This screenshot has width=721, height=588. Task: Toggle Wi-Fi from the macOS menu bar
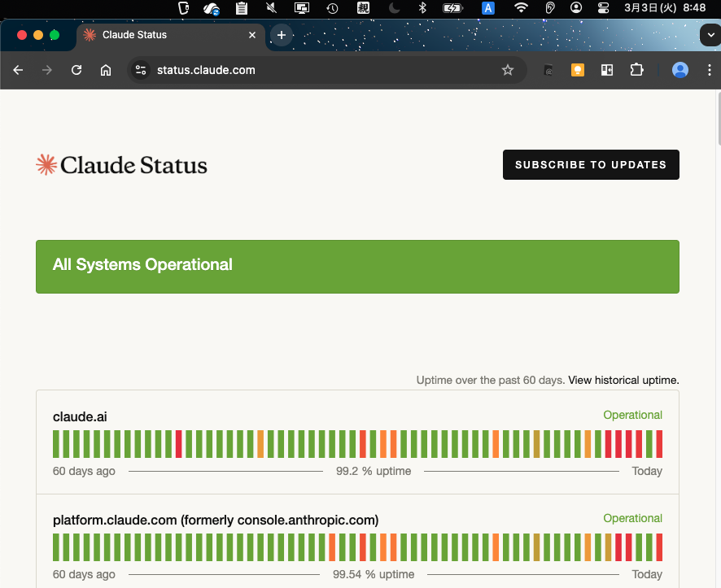[521, 8]
